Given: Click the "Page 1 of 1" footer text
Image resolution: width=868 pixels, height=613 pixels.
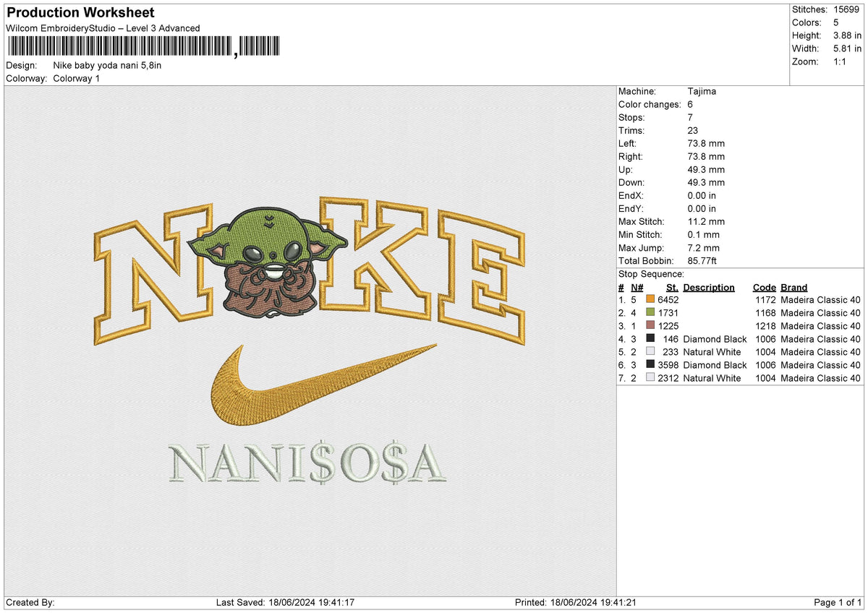Looking at the screenshot, I should [x=838, y=602].
